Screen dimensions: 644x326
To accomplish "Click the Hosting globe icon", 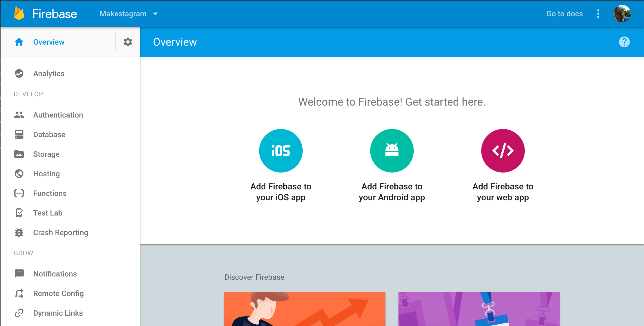I will click(19, 174).
